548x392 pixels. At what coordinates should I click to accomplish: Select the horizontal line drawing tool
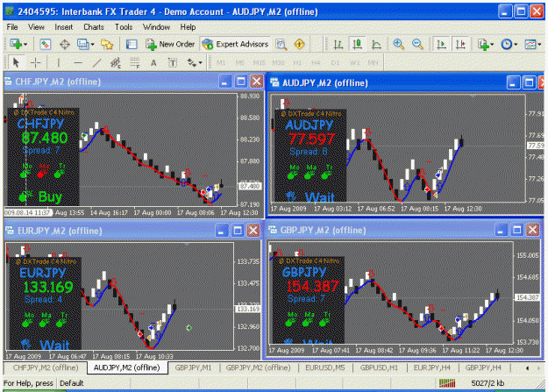pyautogui.click(x=77, y=63)
